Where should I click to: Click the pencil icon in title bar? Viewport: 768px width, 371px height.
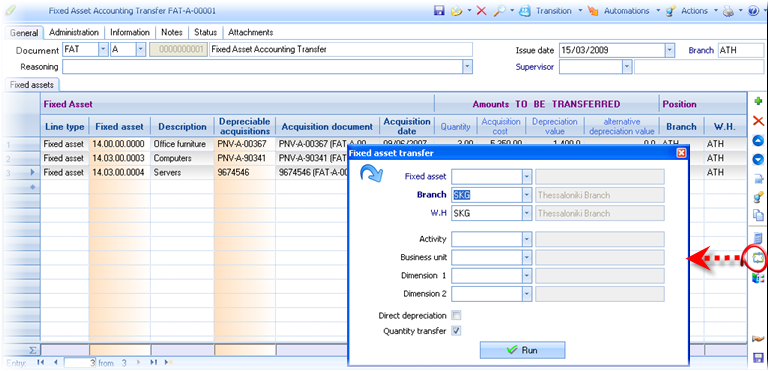[10, 10]
